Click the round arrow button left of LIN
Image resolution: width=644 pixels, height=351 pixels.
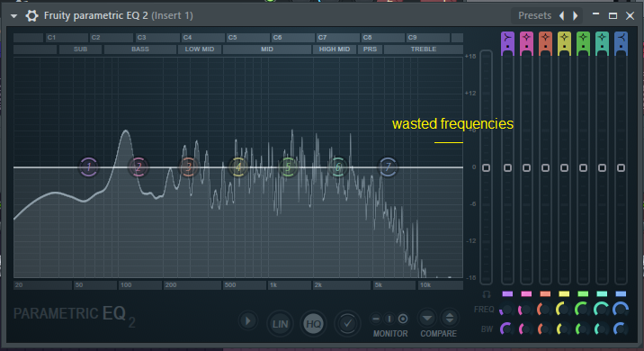tap(248, 321)
